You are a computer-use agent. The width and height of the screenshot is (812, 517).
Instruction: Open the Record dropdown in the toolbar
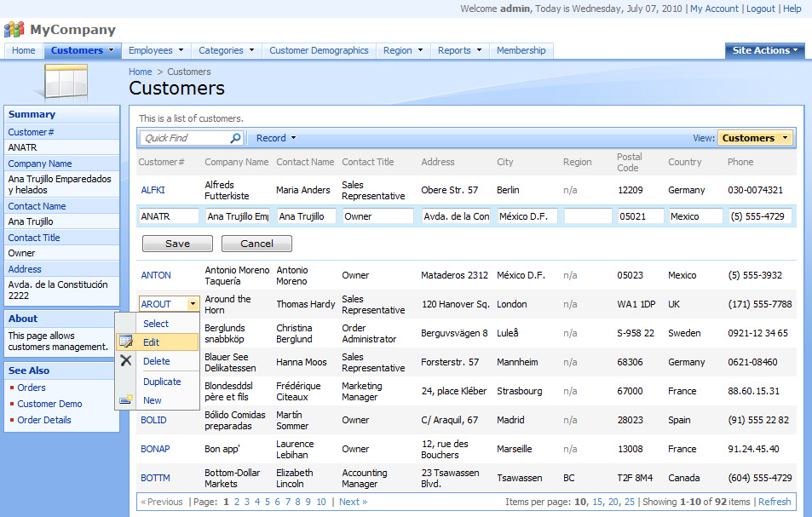click(x=274, y=137)
